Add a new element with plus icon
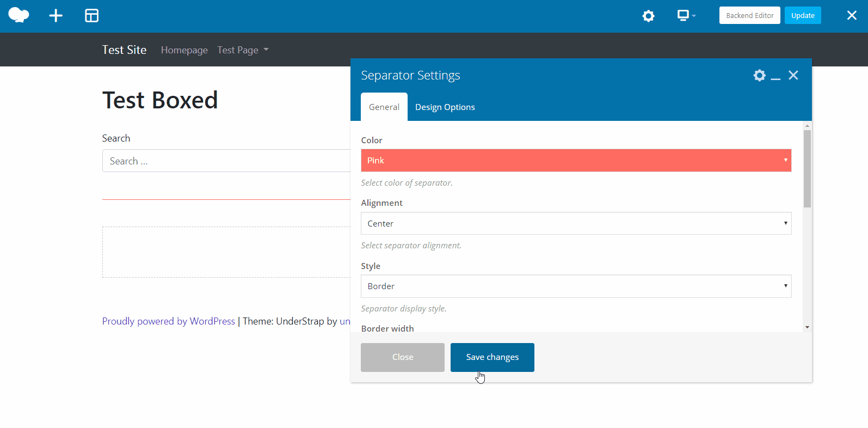The height and width of the screenshot is (428, 868). click(56, 16)
